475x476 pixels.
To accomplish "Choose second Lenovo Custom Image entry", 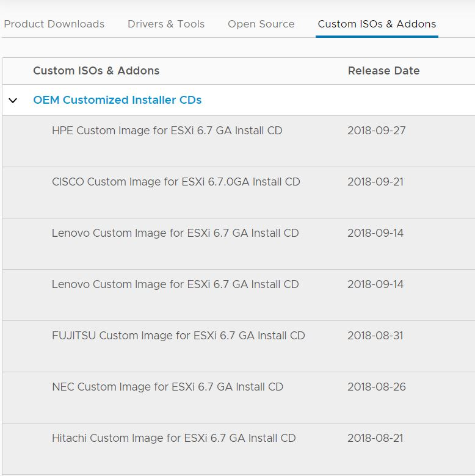I will tap(239, 295).
